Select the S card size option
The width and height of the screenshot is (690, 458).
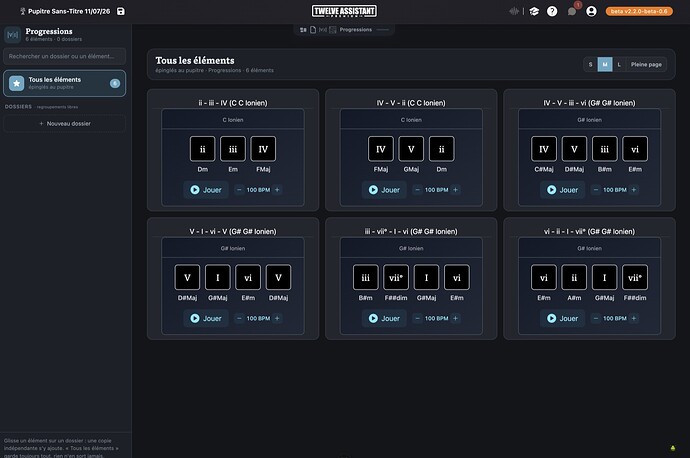point(591,65)
